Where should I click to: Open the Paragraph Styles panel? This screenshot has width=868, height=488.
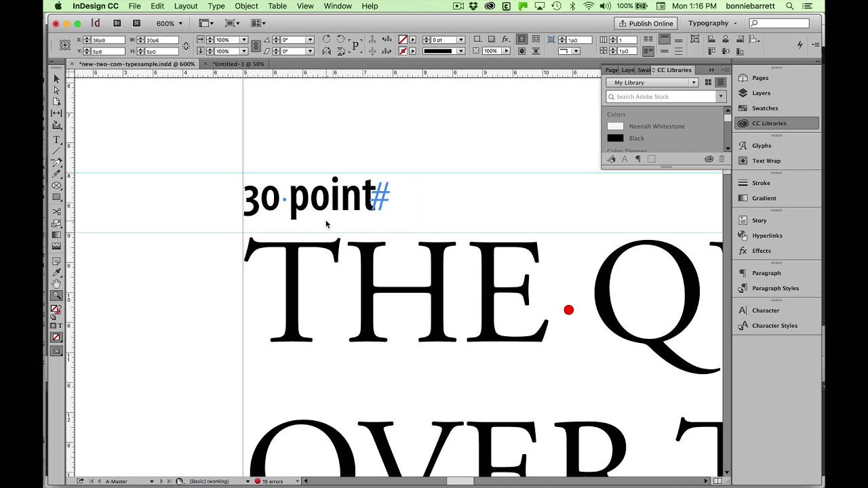(775, 288)
